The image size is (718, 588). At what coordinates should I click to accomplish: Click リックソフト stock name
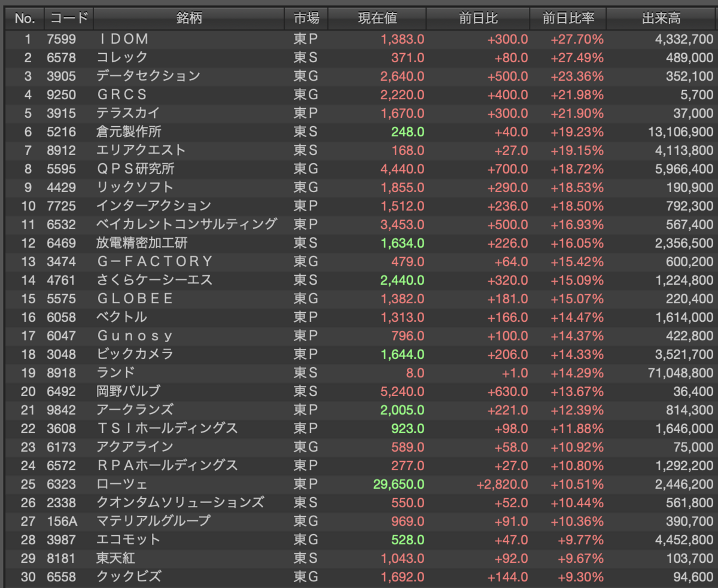(135, 187)
